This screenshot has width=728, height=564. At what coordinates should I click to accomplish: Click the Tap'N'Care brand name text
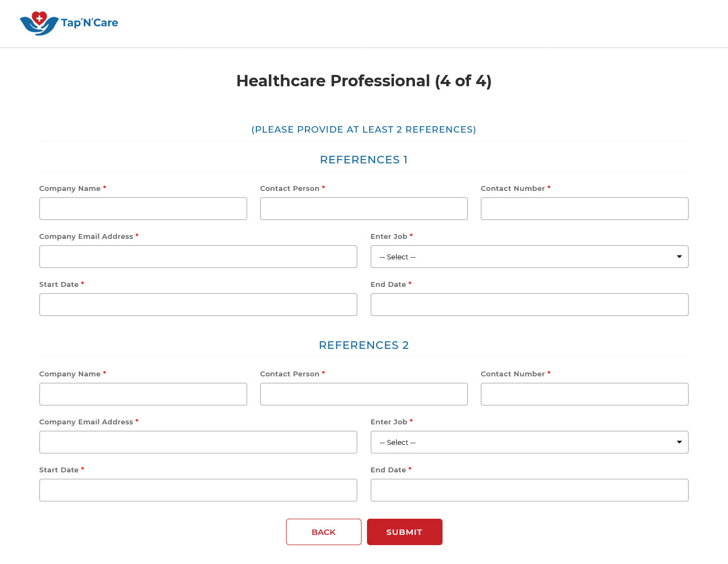point(90,23)
